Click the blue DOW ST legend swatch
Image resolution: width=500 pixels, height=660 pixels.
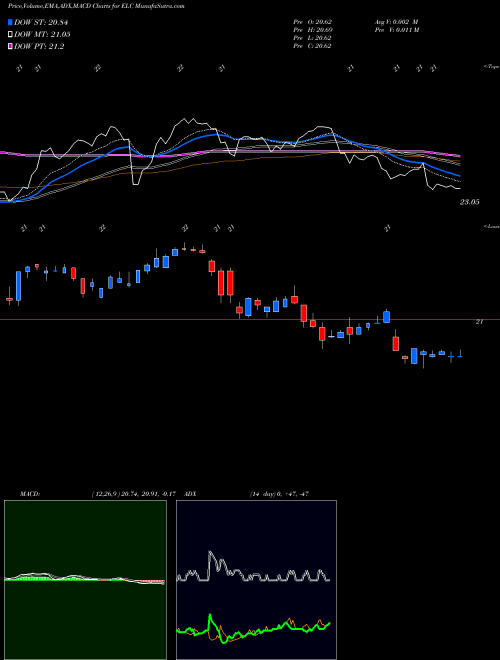click(x=10, y=22)
